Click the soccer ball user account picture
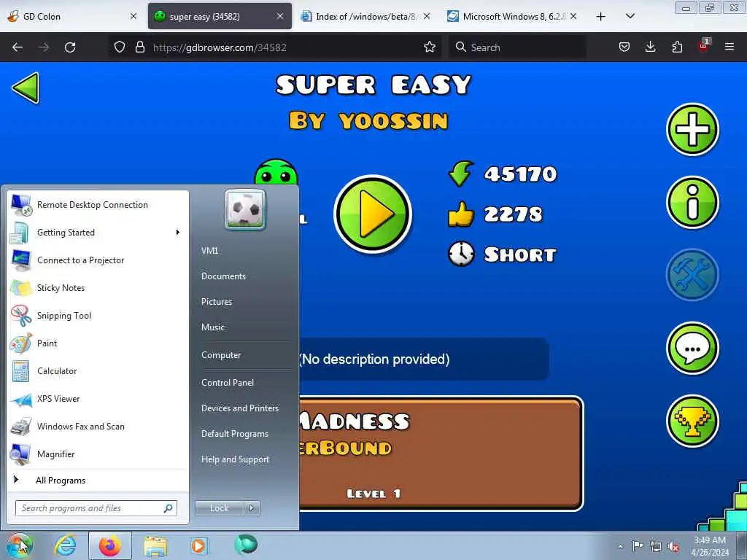Screen dimensions: 747x560 click(x=245, y=209)
